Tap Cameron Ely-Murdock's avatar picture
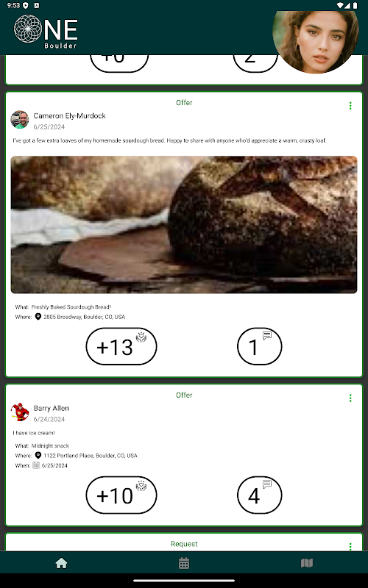 pos(20,120)
